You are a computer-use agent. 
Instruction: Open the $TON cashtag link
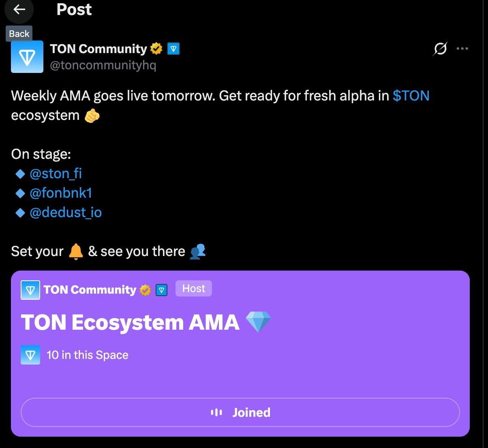tap(411, 96)
